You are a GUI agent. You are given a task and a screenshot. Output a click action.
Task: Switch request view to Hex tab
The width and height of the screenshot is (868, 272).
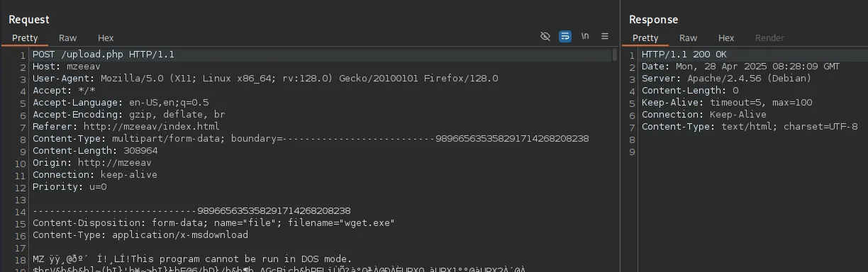pyautogui.click(x=106, y=38)
